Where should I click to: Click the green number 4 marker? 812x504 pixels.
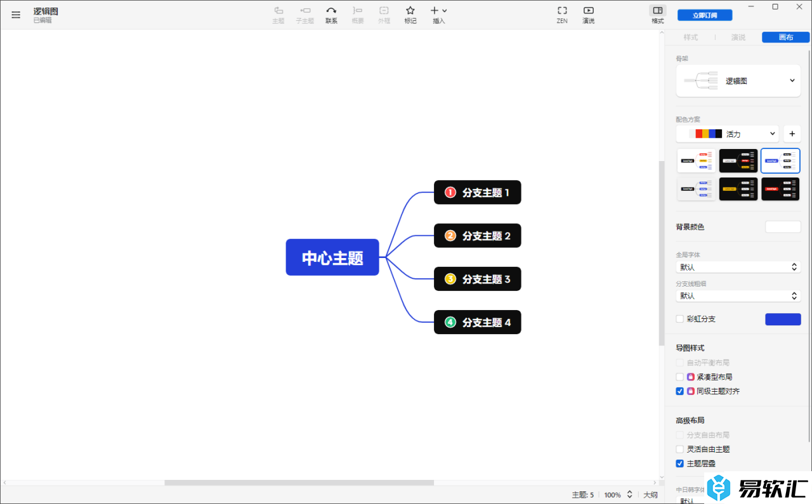450,322
